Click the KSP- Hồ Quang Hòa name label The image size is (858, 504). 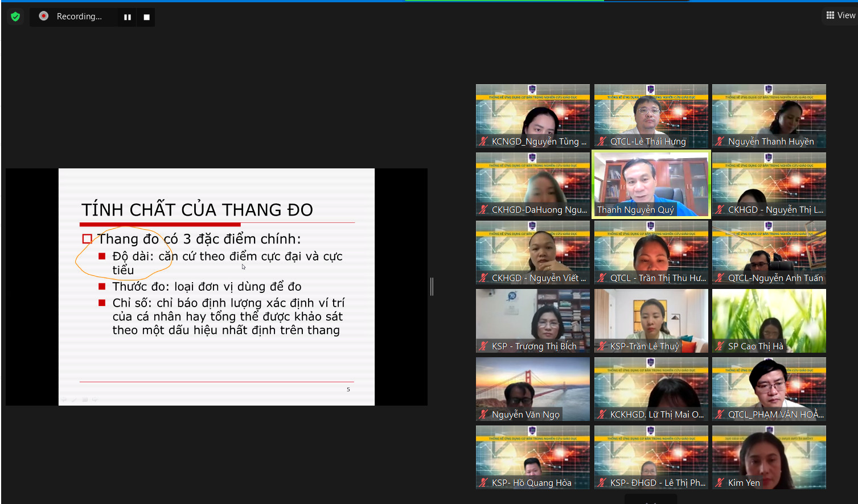pyautogui.click(x=531, y=483)
